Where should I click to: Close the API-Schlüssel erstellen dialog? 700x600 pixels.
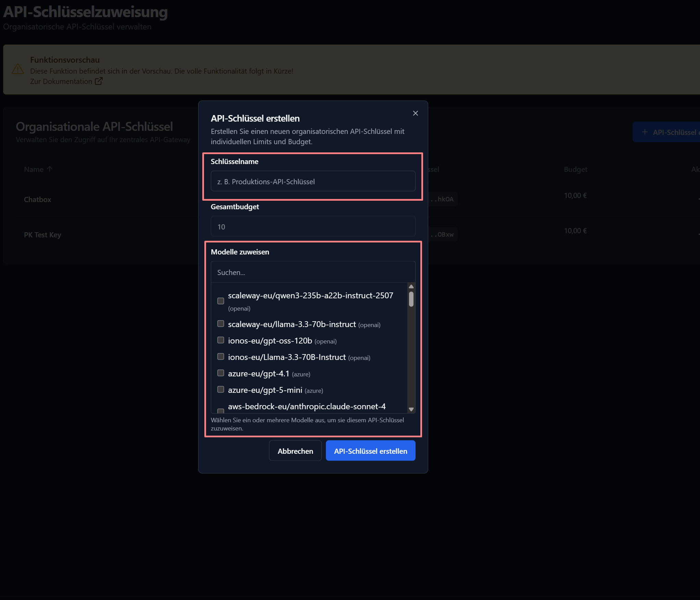(415, 113)
